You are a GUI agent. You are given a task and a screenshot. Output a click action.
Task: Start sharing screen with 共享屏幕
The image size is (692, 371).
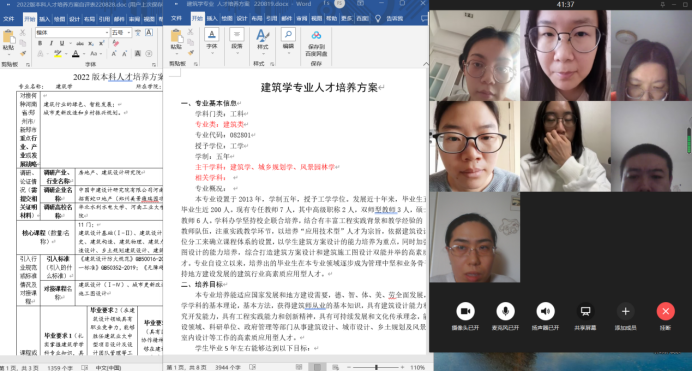[585, 311]
